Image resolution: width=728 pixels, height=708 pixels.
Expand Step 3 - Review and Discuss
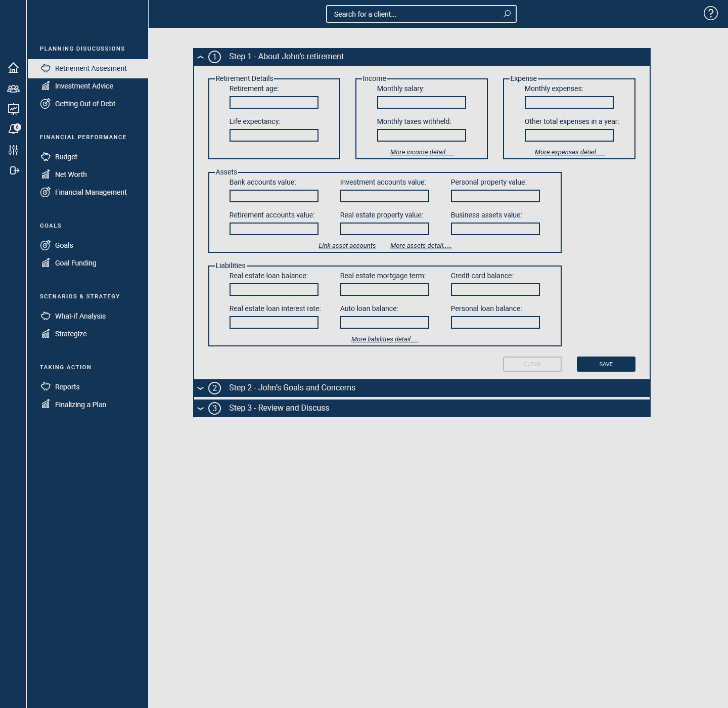pos(201,408)
